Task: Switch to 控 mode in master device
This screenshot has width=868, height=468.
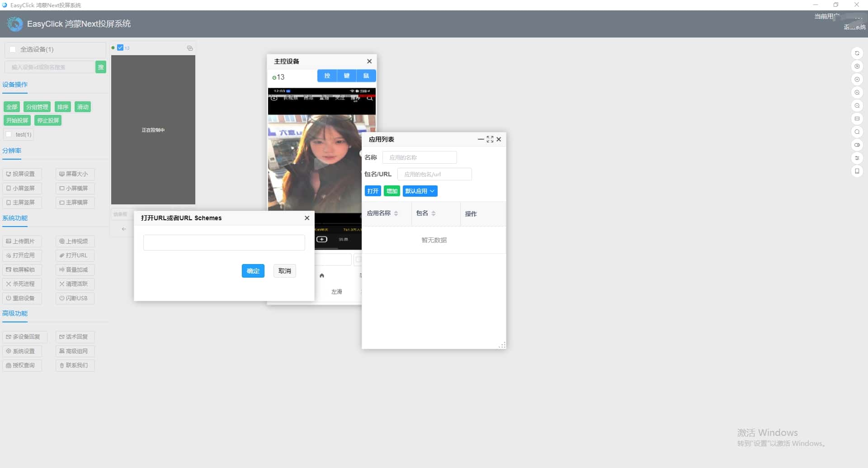Action: point(327,76)
